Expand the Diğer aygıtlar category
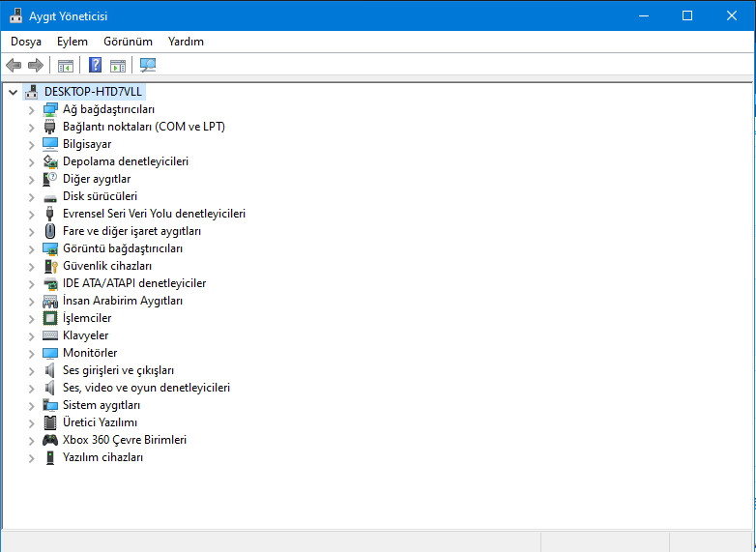The height and width of the screenshot is (552, 756). coord(32,180)
